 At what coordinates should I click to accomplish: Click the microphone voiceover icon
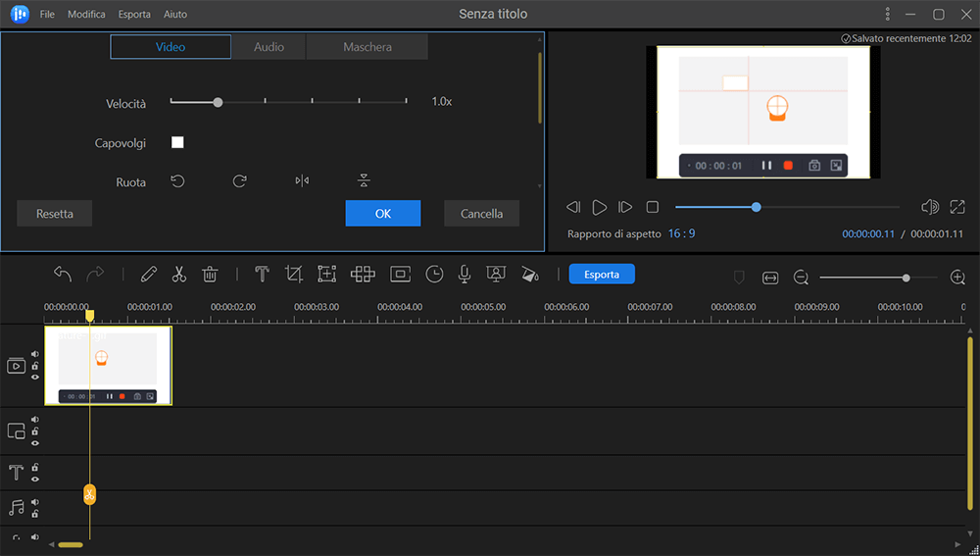click(x=465, y=275)
